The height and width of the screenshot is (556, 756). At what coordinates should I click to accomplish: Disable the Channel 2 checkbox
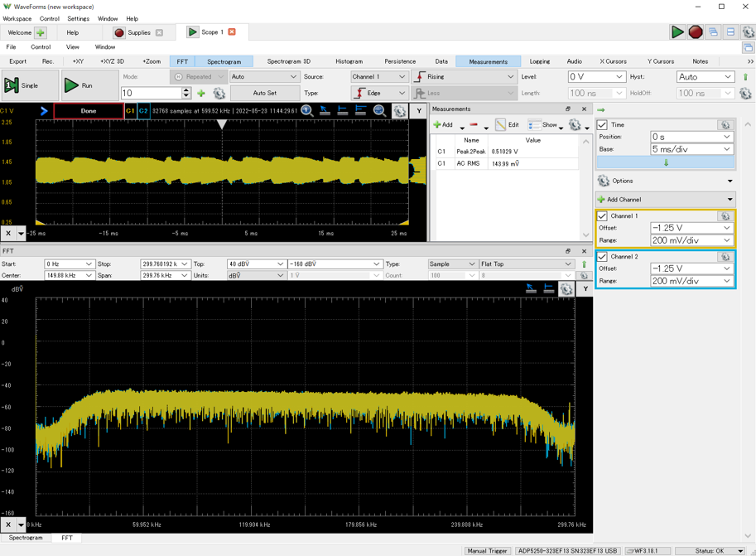pyautogui.click(x=603, y=257)
